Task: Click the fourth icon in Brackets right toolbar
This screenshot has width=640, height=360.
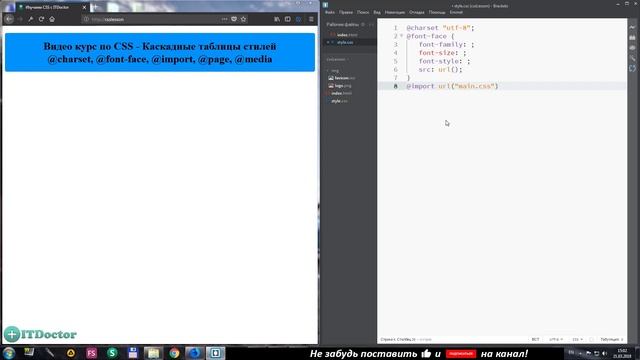Action: tap(632, 58)
